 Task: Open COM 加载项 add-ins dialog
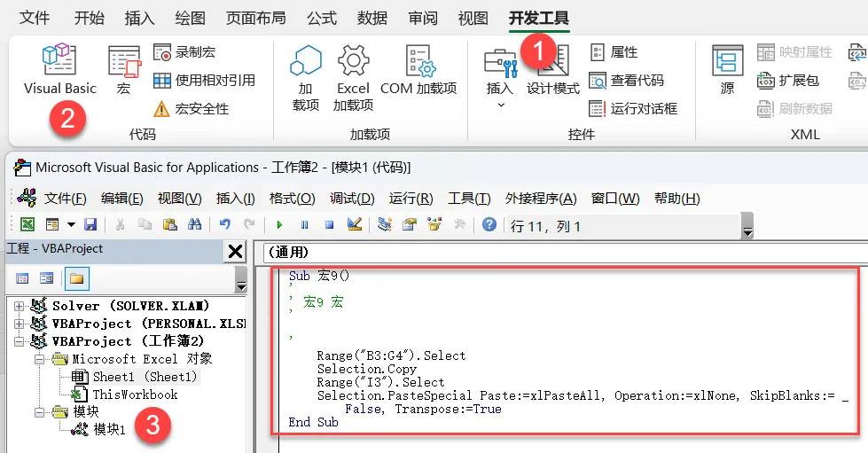coord(418,71)
